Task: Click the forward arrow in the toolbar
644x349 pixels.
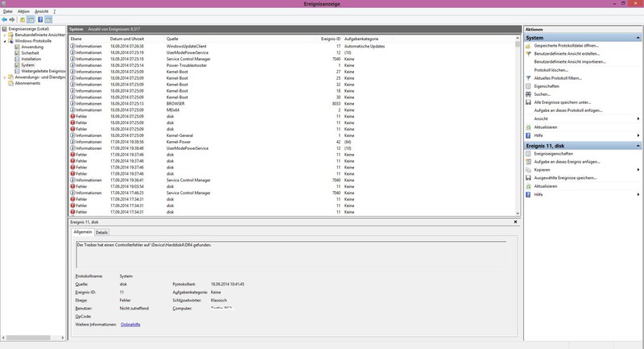Action: [14, 19]
